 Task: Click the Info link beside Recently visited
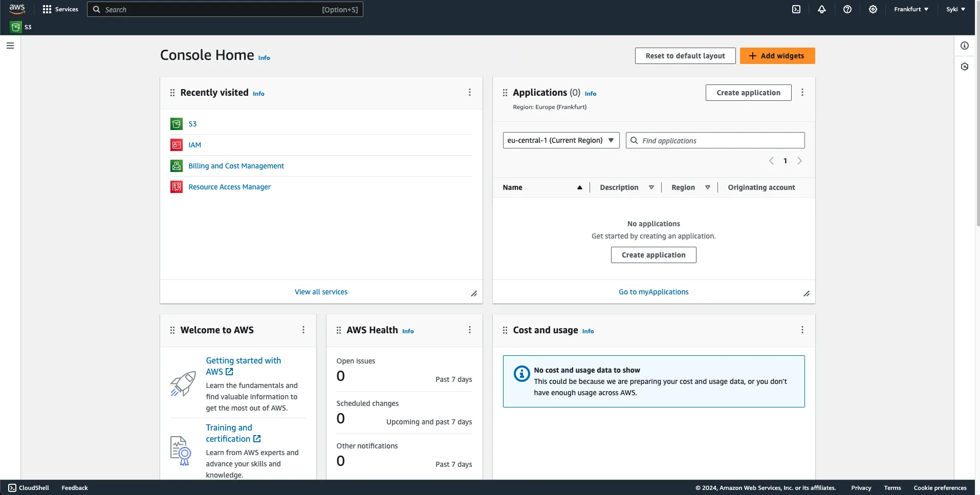258,94
